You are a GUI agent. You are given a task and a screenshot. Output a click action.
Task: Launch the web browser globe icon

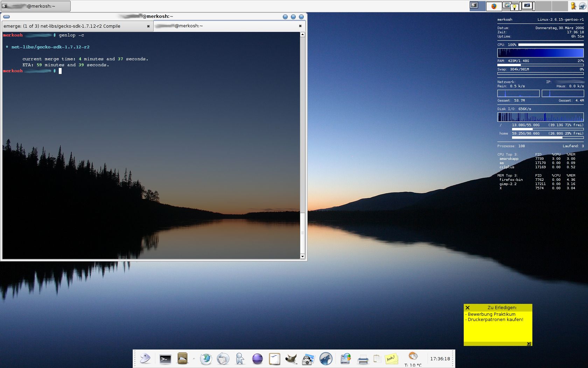pyautogui.click(x=206, y=359)
